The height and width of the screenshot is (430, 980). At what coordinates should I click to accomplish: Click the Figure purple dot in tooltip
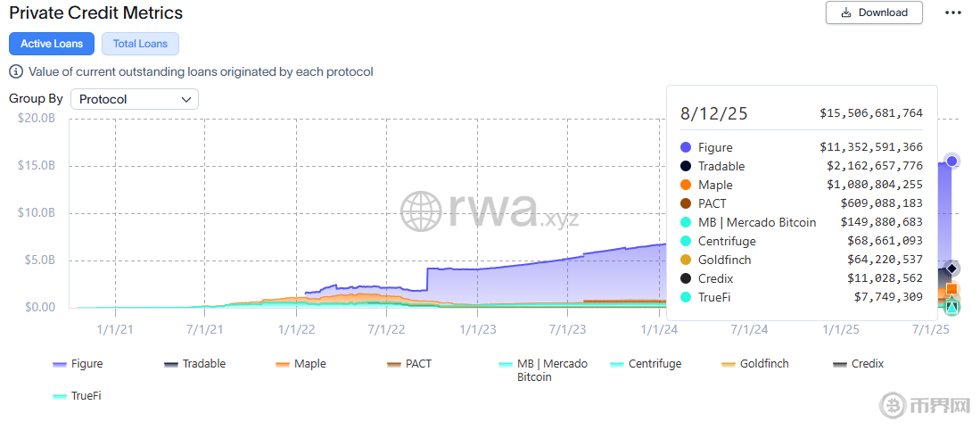pyautogui.click(x=686, y=147)
